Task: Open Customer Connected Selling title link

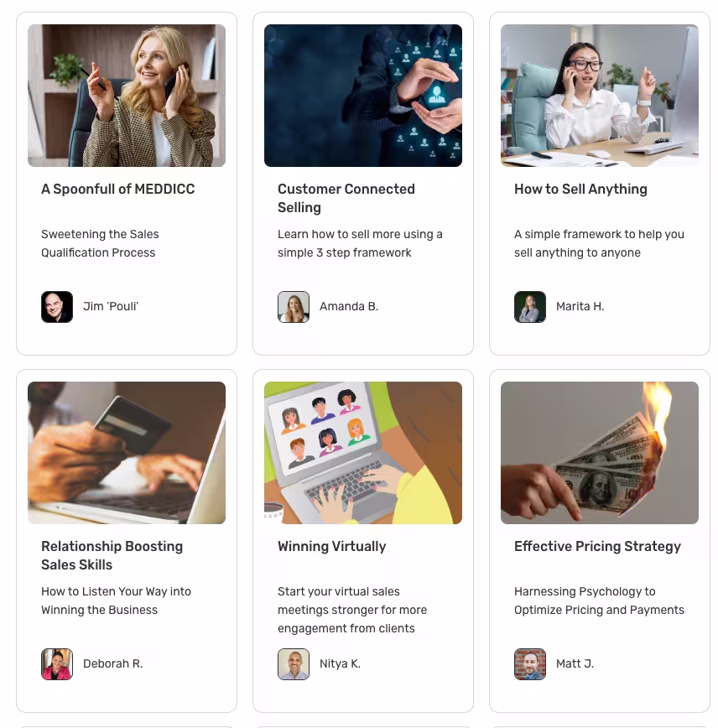Action: pos(346,198)
